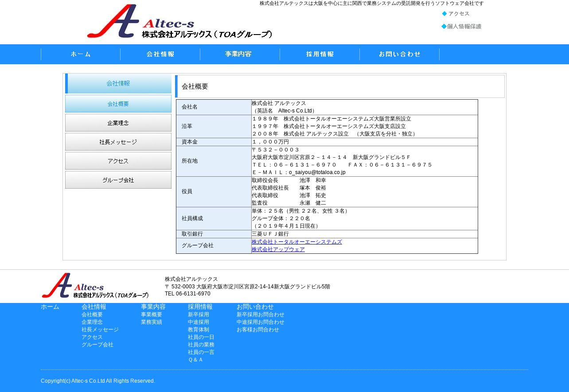569x392 pixels.
Task: Click the 監査役 永瀬 健二 line
Action: click(289, 203)
